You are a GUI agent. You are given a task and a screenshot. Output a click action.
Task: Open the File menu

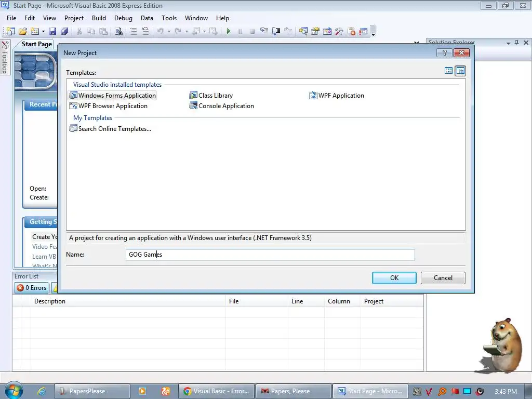coord(11,18)
